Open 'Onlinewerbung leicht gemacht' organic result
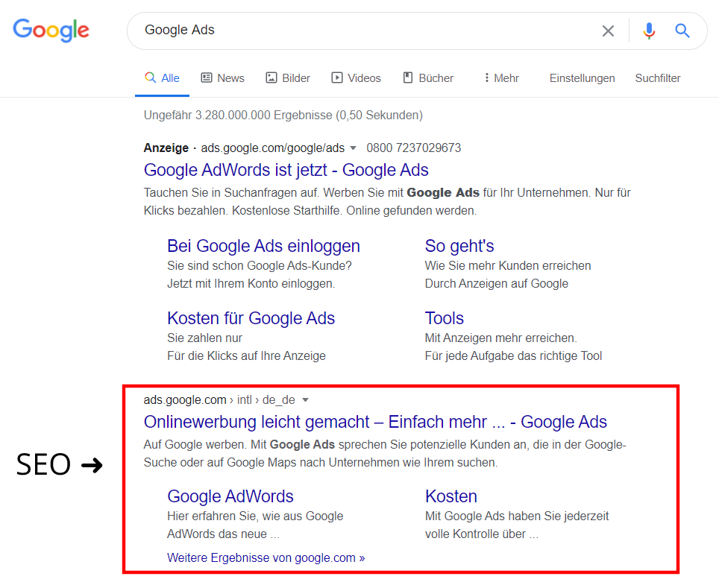The image size is (719, 588). tap(376, 422)
